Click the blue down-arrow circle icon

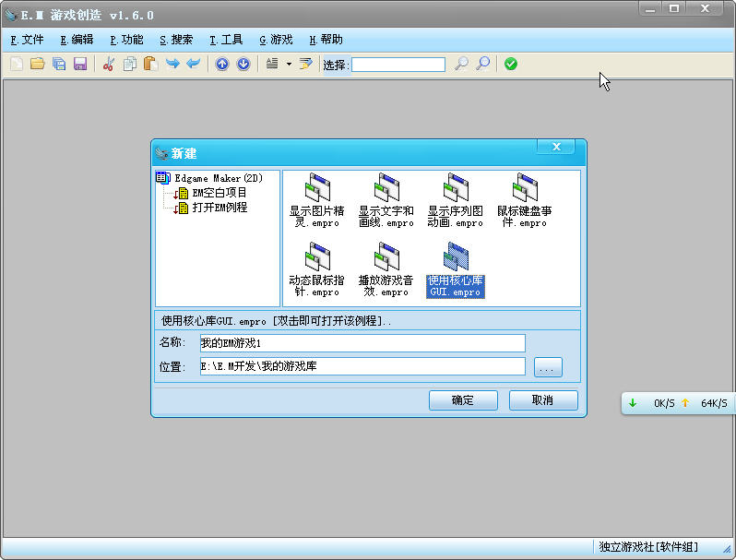[x=243, y=64]
